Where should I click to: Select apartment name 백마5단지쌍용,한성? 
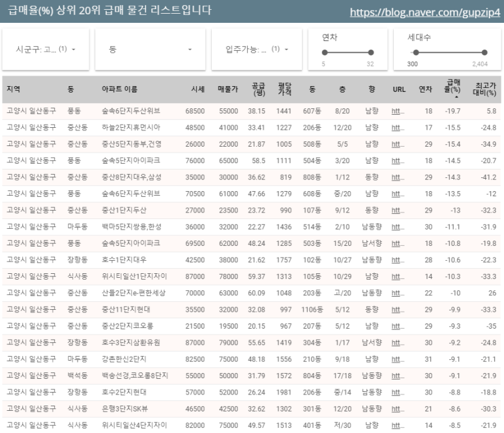(x=132, y=227)
